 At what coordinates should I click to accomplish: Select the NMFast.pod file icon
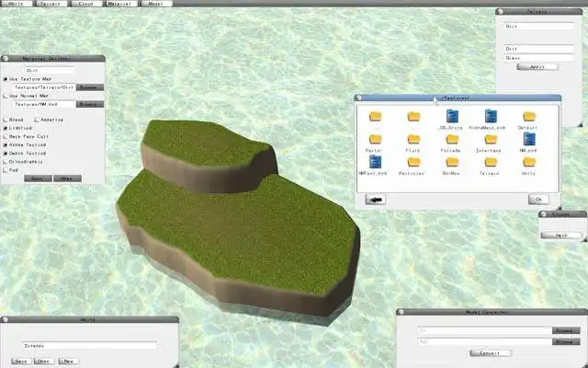tap(375, 162)
